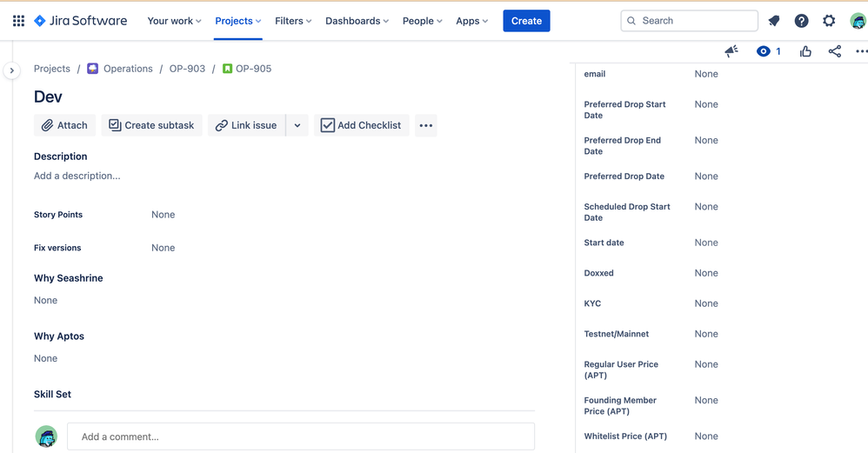Click the blue Create button

click(526, 21)
